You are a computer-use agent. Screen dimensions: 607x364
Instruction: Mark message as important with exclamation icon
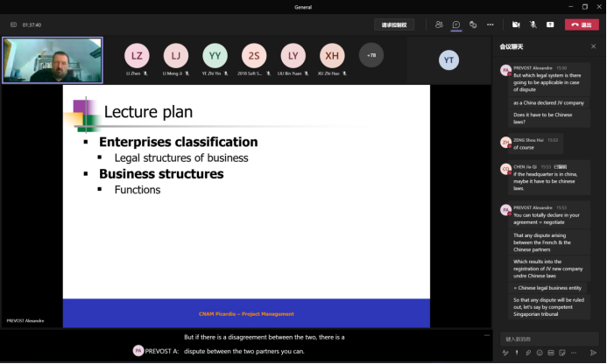(x=516, y=353)
